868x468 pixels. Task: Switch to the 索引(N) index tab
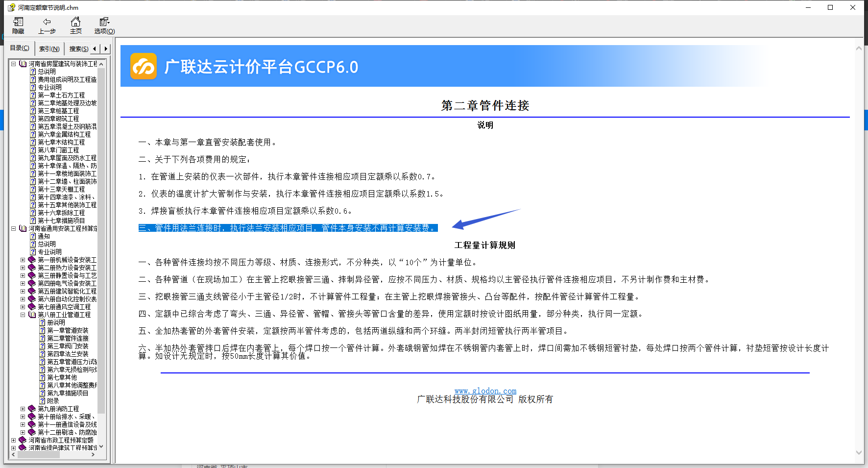tap(49, 49)
